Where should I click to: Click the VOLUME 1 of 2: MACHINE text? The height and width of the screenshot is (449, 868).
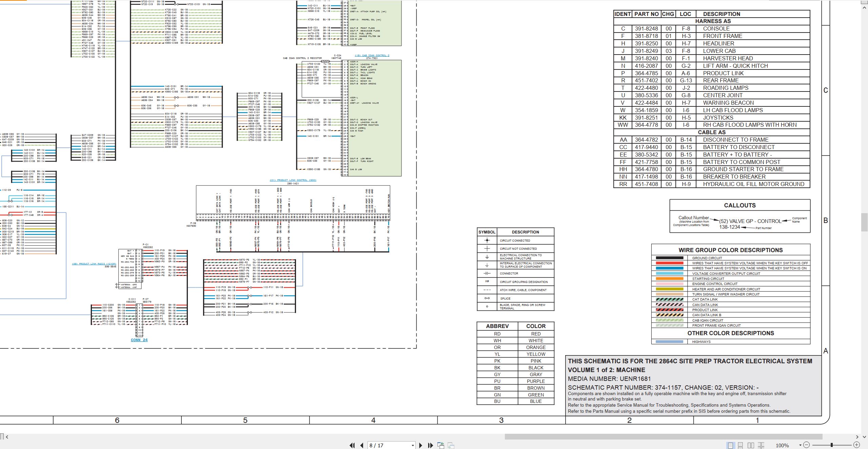click(607, 370)
